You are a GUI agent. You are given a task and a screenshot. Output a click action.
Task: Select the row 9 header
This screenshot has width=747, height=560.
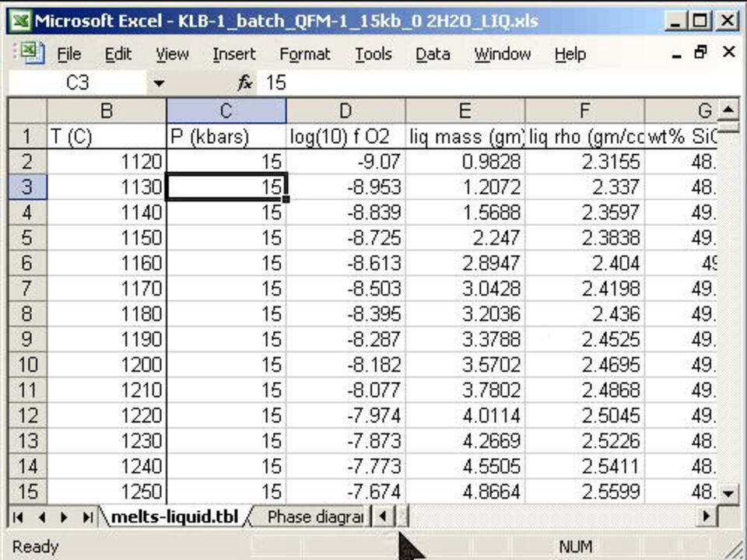click(x=27, y=340)
